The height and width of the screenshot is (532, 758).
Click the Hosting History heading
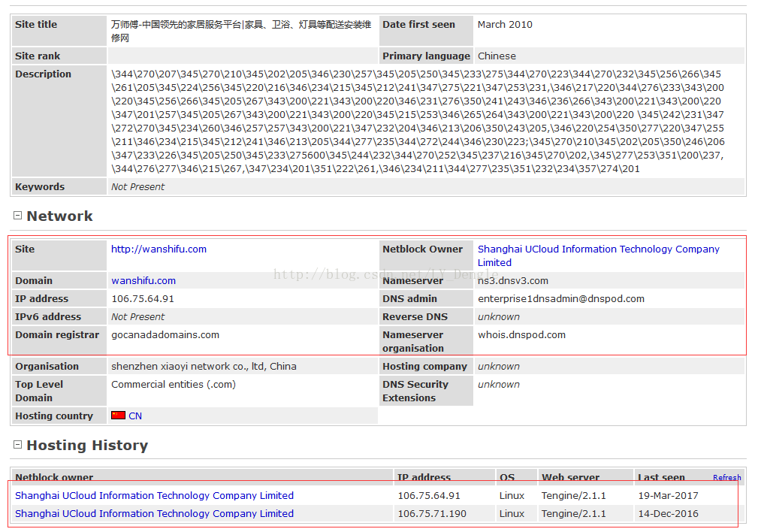tap(87, 445)
